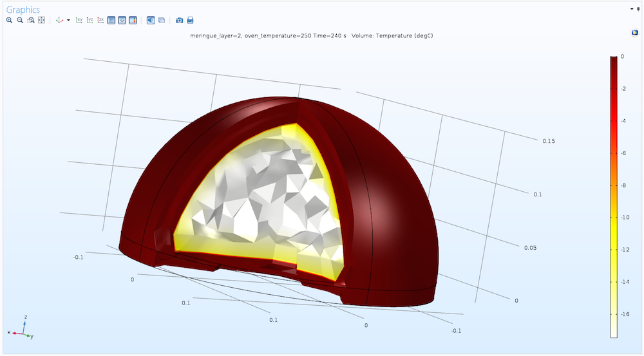This screenshot has width=644, height=356.
Task: Go to default 3D view axes icon
Action: (59, 20)
